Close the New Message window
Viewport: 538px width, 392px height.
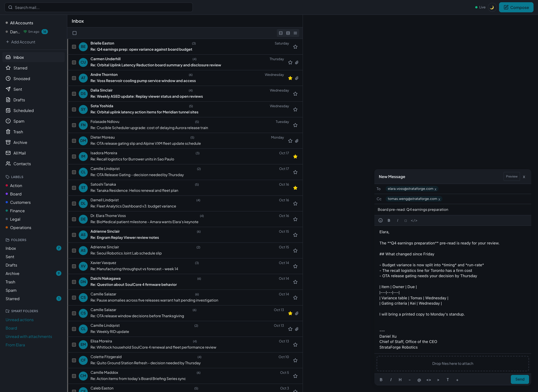tap(524, 177)
